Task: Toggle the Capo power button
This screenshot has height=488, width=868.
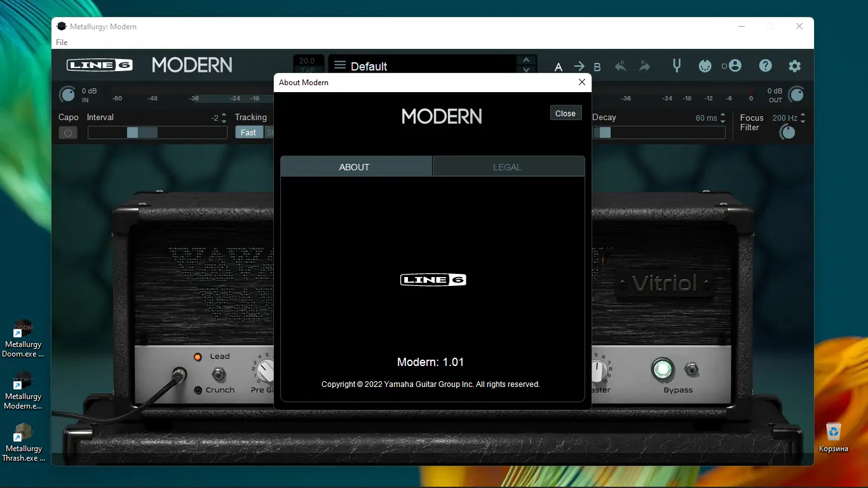Action: (x=68, y=133)
